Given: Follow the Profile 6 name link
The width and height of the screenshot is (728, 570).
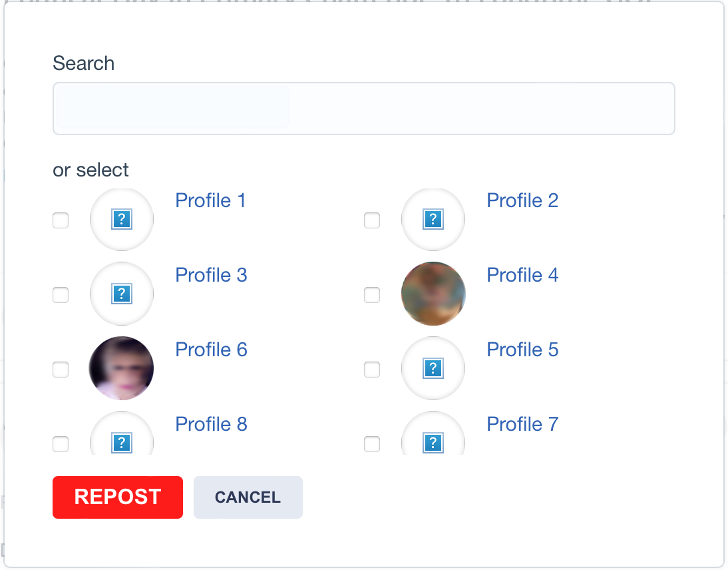Looking at the screenshot, I should point(211,350).
